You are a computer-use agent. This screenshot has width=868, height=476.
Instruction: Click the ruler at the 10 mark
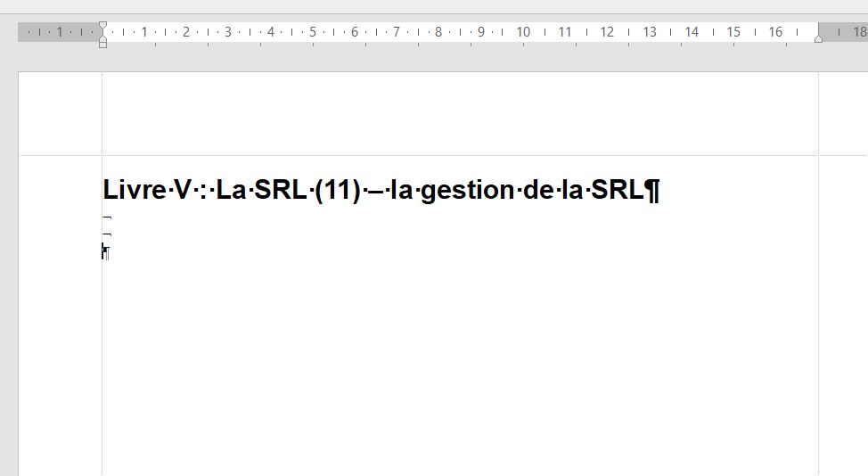(x=523, y=32)
